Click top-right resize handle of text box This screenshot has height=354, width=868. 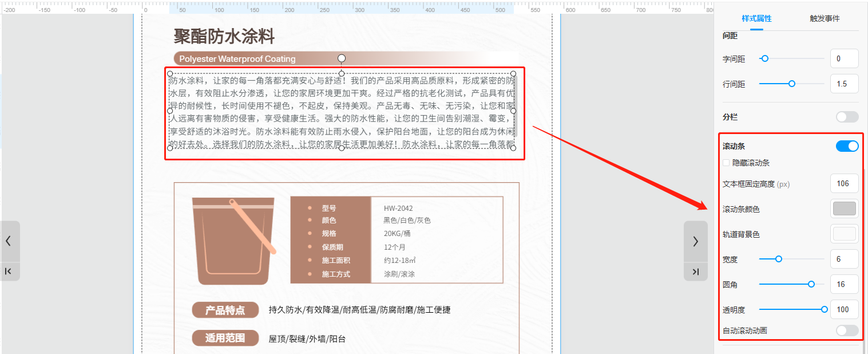click(513, 73)
